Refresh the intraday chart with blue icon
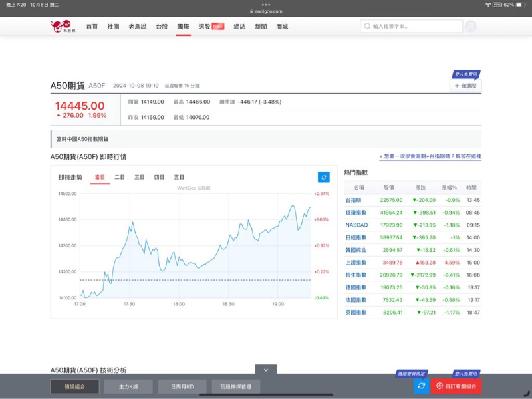This screenshot has height=399, width=532. [323, 177]
